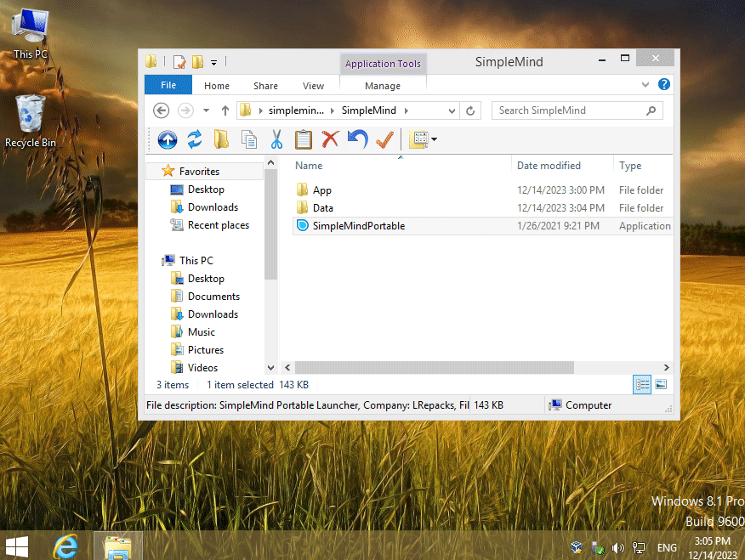
Task: Select the SimpleMindPortable application file
Action: click(483, 226)
